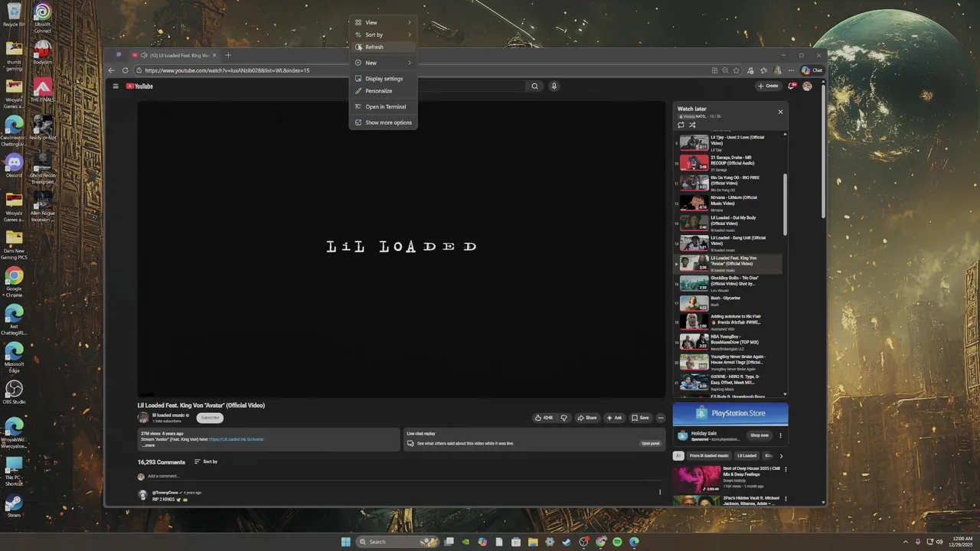Close the Watch later playlist panel
980x551 pixels.
coord(780,112)
